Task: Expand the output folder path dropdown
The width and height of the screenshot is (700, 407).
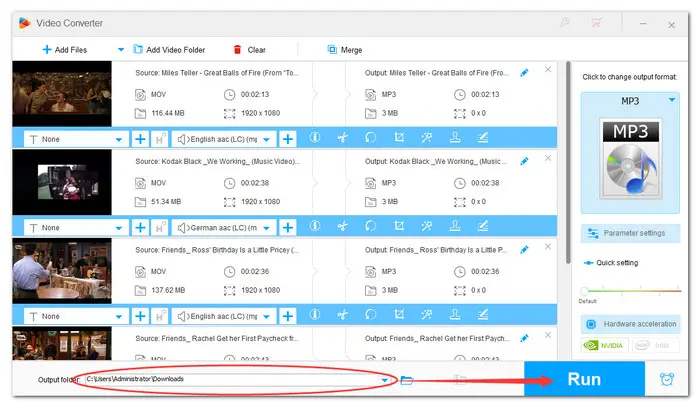Action: 386,380
